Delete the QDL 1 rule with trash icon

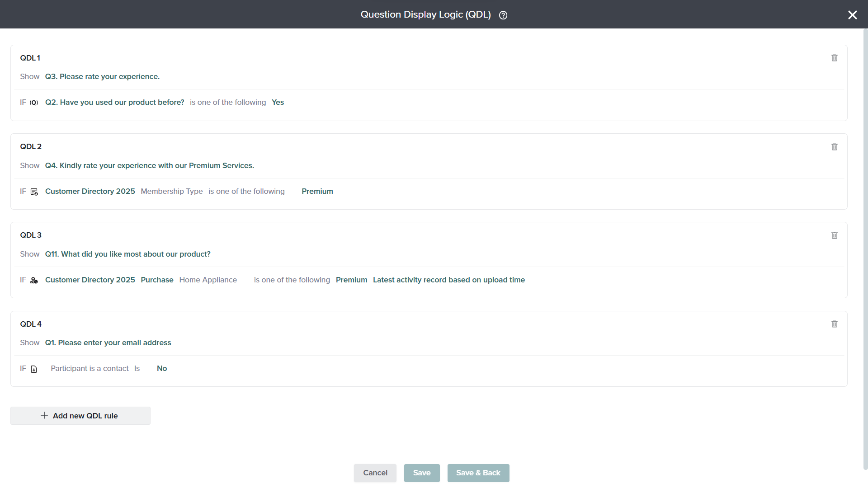[x=835, y=58]
